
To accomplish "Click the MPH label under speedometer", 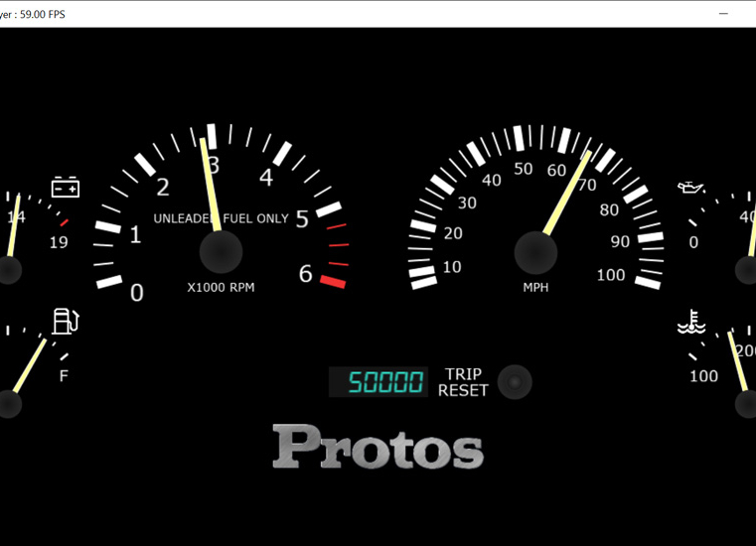I will pos(535,288).
